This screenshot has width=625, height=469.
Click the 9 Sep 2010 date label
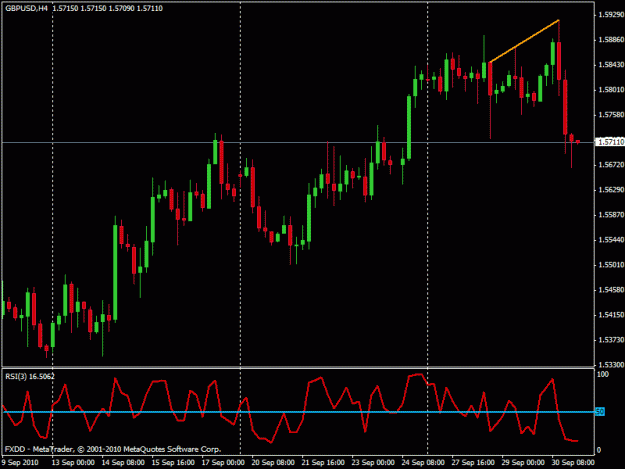20,462
